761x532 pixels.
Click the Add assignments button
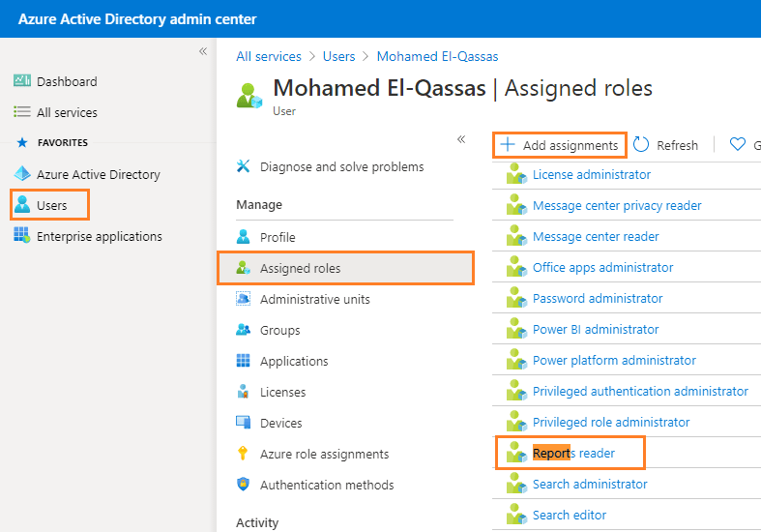(560, 145)
